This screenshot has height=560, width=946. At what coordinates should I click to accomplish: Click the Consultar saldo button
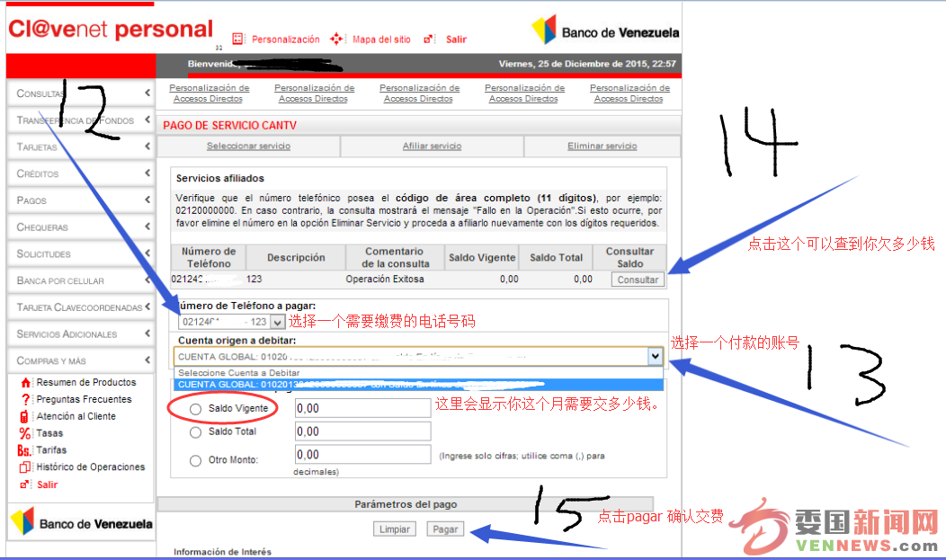click(x=638, y=280)
